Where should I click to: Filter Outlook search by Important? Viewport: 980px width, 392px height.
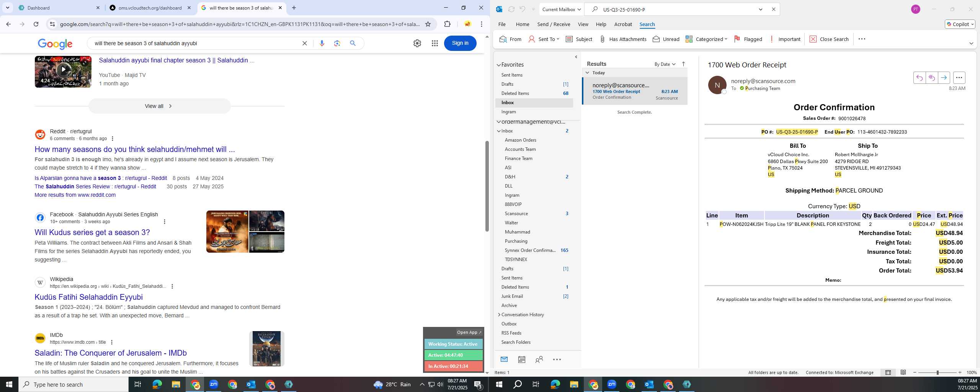pos(785,39)
